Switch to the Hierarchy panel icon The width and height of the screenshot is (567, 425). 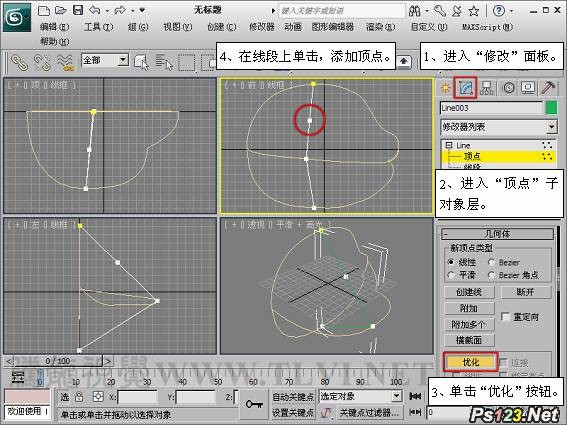pyautogui.click(x=487, y=88)
